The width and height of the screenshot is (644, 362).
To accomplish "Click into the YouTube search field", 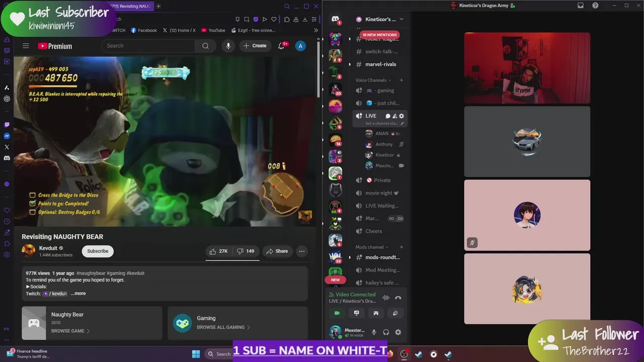I will (x=148, y=46).
